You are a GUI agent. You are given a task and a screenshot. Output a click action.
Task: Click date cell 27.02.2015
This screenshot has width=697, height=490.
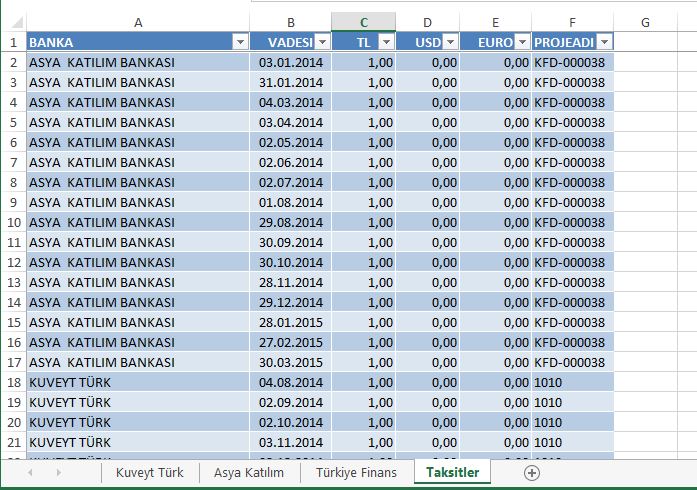(291, 342)
